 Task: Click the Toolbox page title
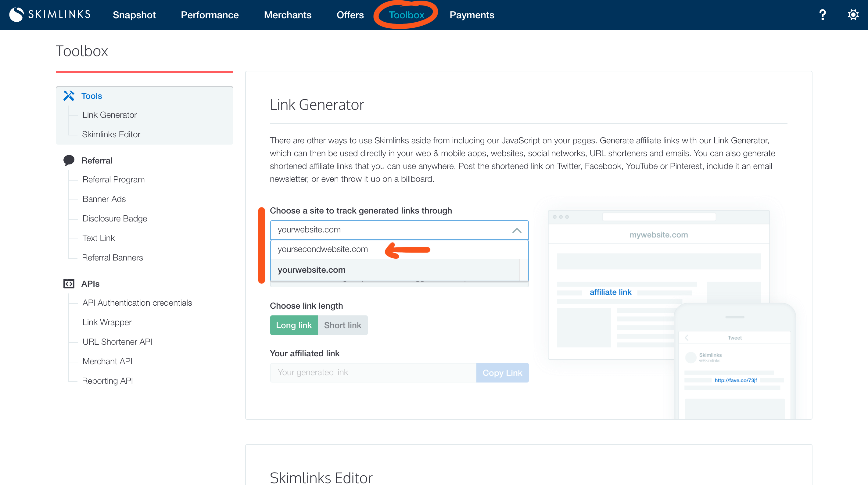tap(82, 51)
